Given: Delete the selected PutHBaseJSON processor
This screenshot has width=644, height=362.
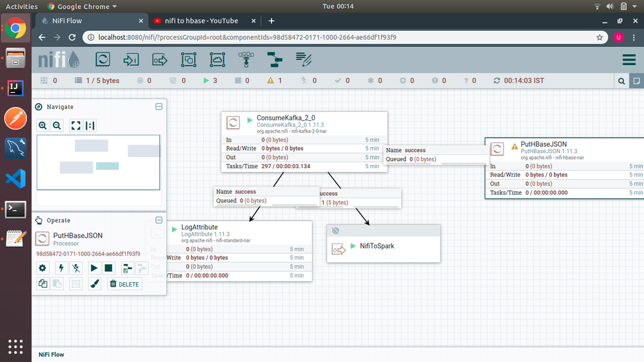Looking at the screenshot, I should (x=125, y=283).
